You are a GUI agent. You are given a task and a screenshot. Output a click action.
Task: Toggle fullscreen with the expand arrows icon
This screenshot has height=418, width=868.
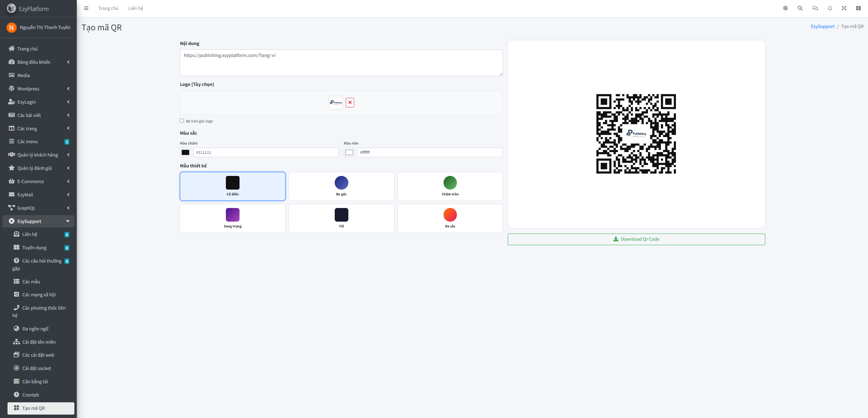844,8
